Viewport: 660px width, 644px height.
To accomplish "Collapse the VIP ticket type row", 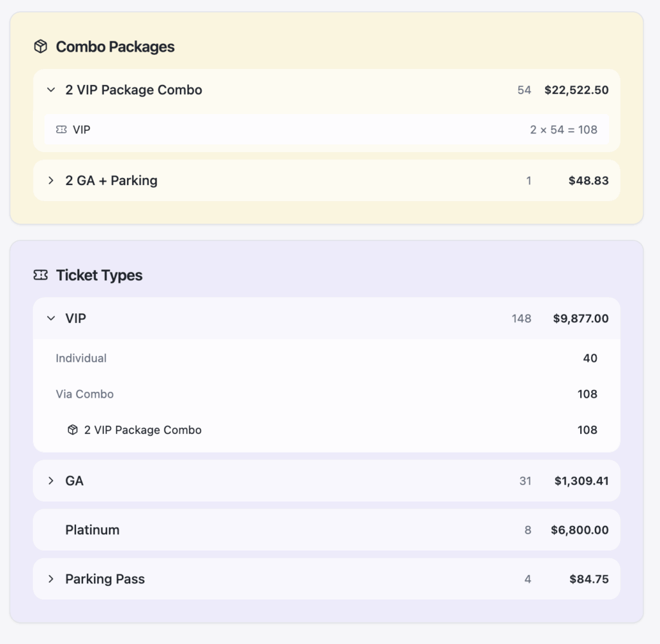I will tap(51, 318).
